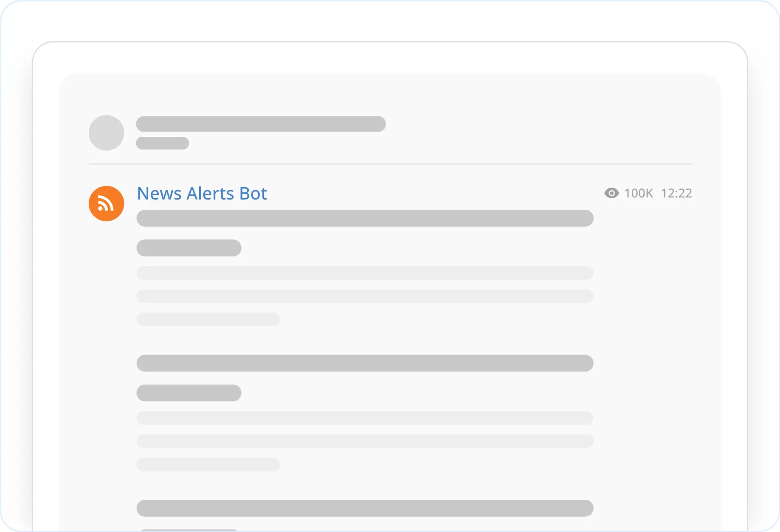Click the divider line below the header
The height and width of the screenshot is (532, 780).
pos(390,164)
